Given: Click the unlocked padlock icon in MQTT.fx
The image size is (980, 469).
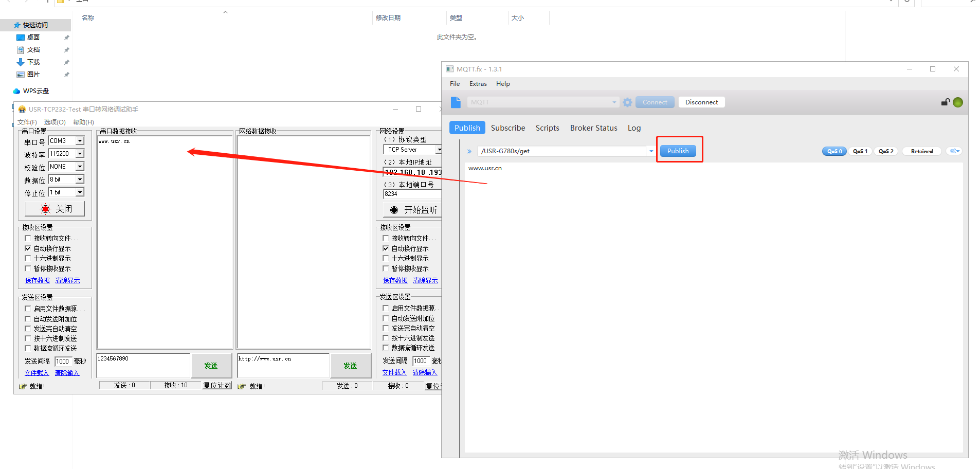Looking at the screenshot, I should click(x=945, y=102).
